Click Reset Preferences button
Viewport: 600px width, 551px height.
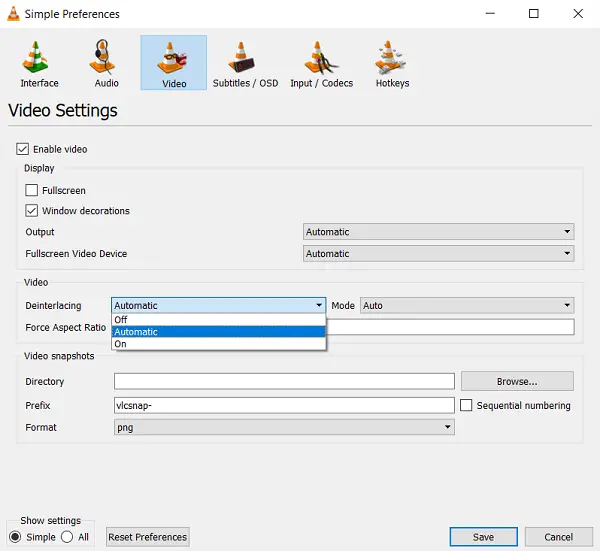pyautogui.click(x=148, y=537)
